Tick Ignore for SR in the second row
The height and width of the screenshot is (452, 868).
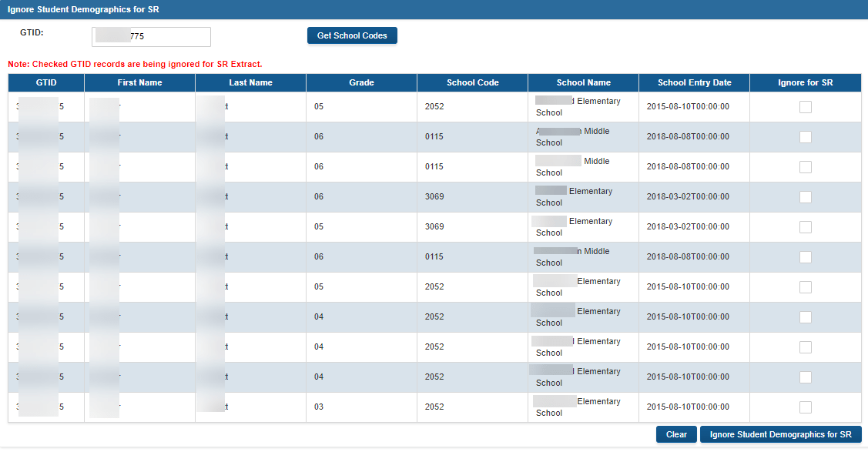point(805,137)
